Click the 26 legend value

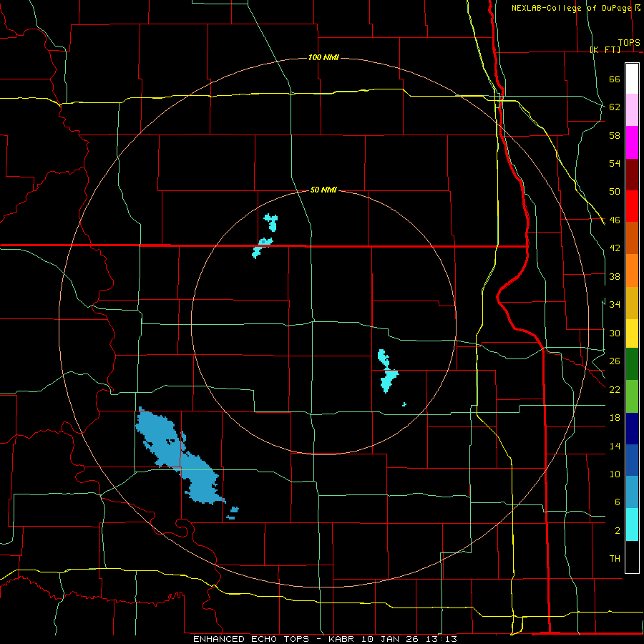coord(615,361)
